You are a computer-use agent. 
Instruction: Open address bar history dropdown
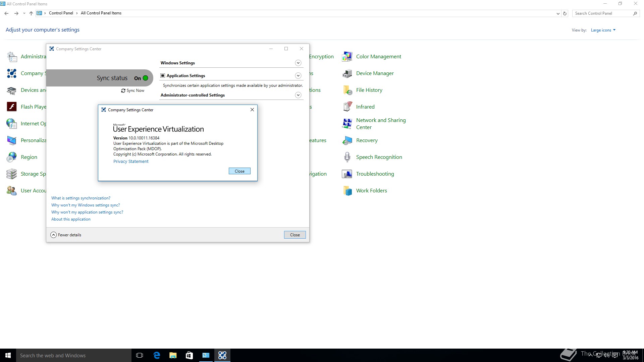pyautogui.click(x=558, y=13)
